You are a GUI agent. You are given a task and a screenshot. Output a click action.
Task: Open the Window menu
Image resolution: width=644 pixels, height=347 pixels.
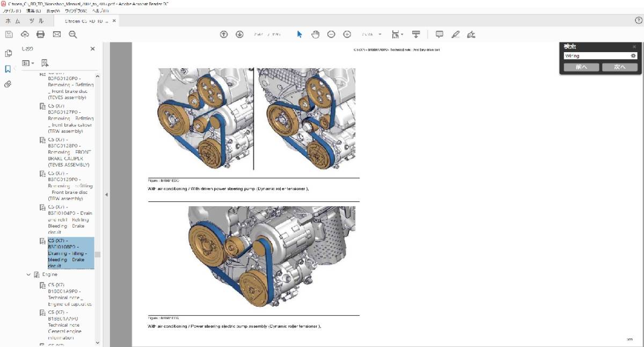[77, 11]
